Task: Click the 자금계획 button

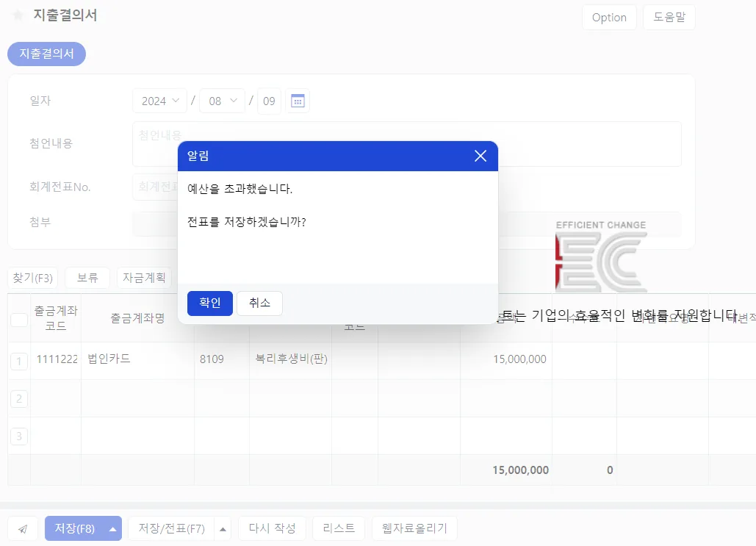Action: [x=144, y=278]
